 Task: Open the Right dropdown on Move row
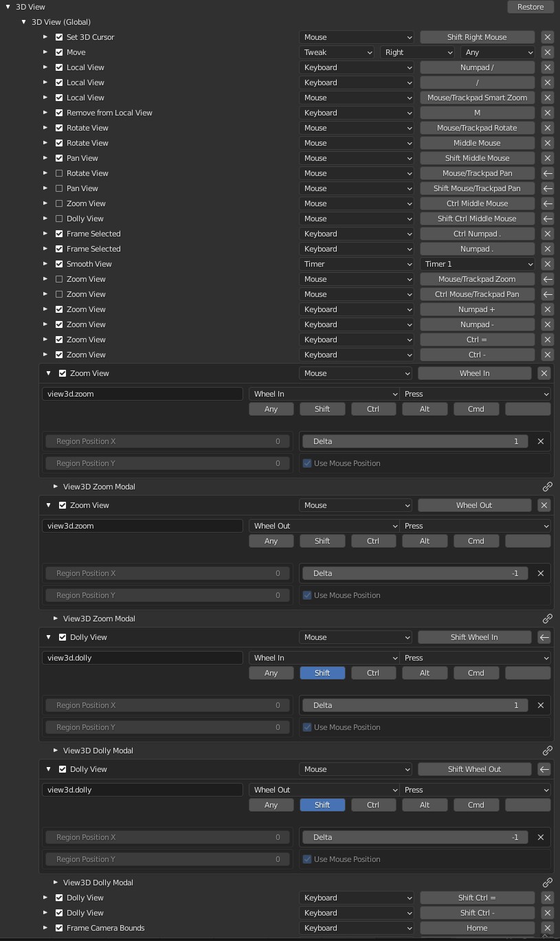pyautogui.click(x=418, y=52)
